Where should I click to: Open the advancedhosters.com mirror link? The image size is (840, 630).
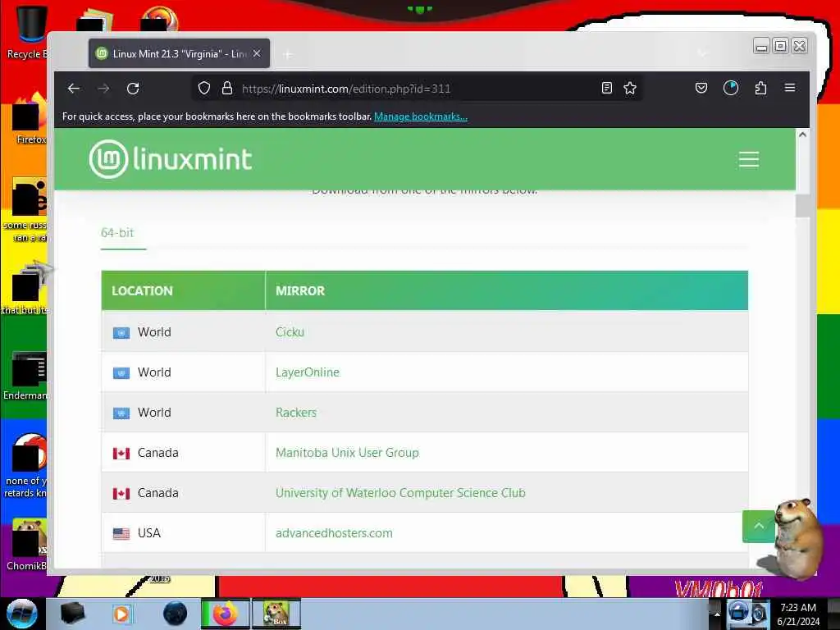pyautogui.click(x=334, y=533)
